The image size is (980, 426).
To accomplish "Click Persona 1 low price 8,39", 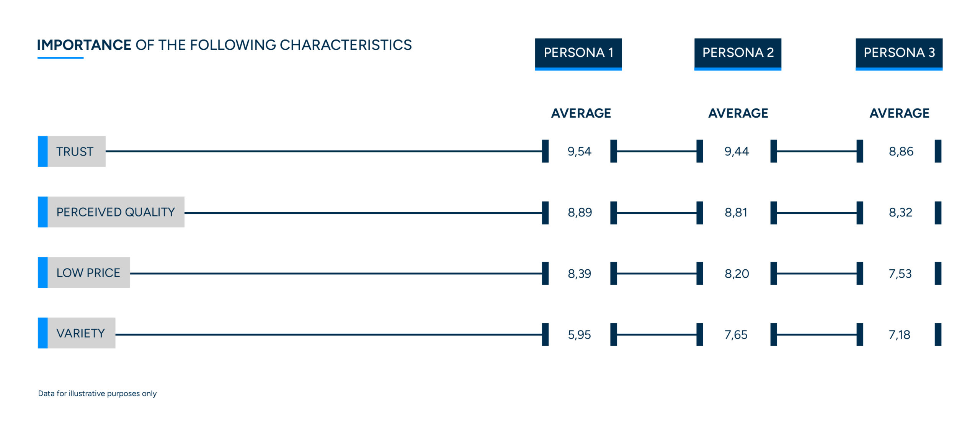I will point(579,274).
